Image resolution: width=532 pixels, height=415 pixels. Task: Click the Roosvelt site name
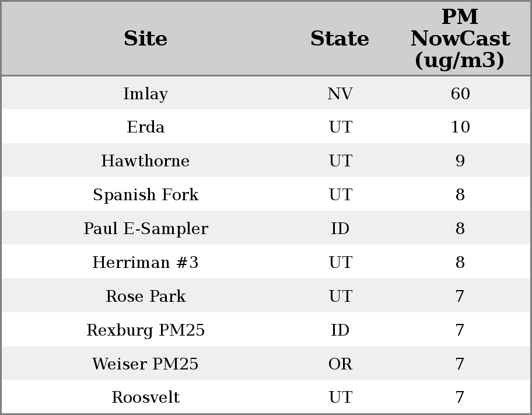(145, 397)
